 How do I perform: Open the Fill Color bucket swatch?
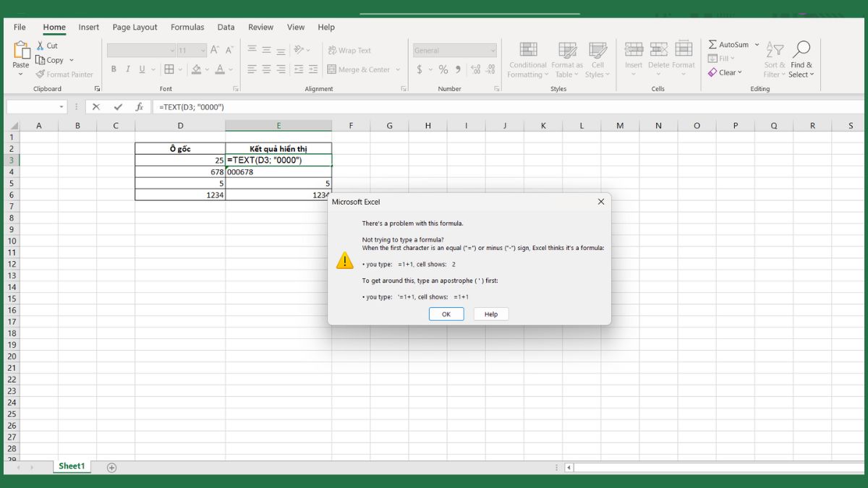[x=196, y=69]
